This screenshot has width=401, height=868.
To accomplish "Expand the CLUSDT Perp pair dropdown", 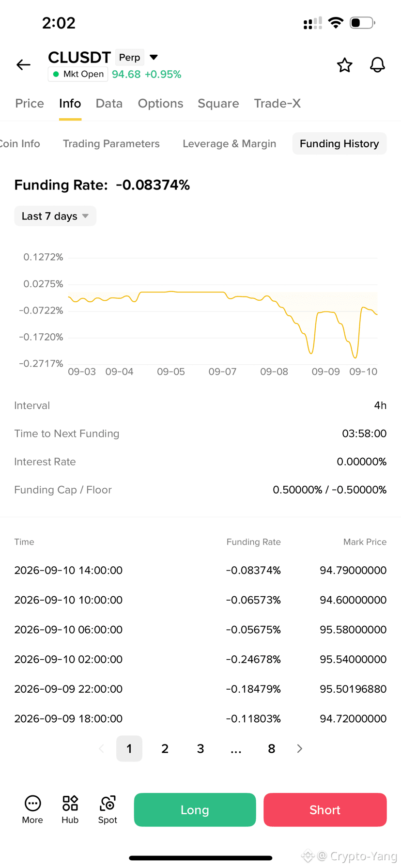I will tap(154, 57).
